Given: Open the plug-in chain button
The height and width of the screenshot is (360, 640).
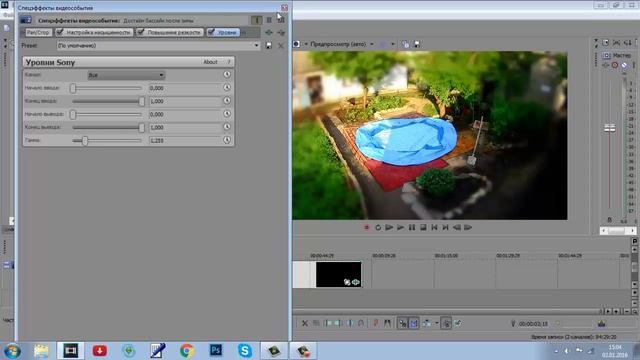Looking at the screenshot, I should point(269,32).
